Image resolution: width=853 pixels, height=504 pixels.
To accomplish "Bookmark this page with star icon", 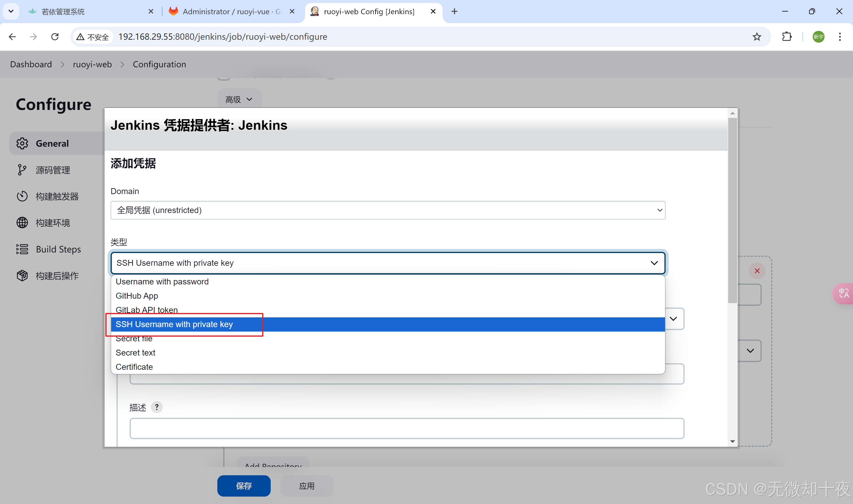I will [757, 37].
